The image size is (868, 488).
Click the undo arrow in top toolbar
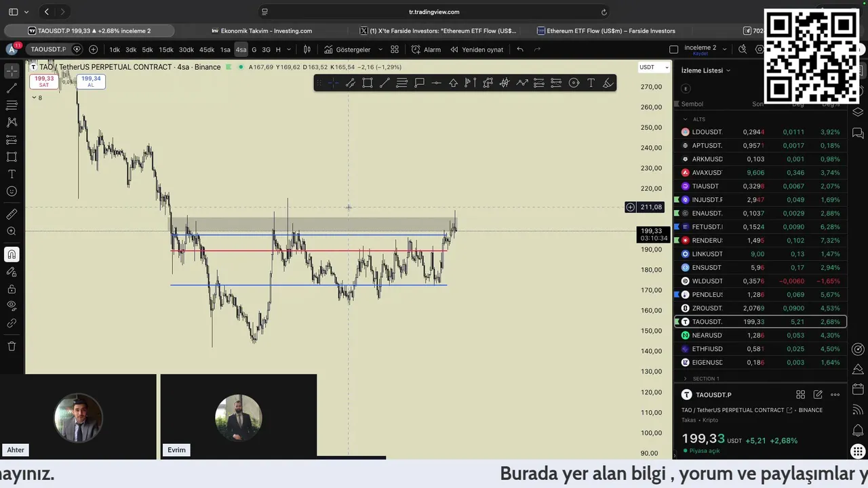[x=520, y=49]
